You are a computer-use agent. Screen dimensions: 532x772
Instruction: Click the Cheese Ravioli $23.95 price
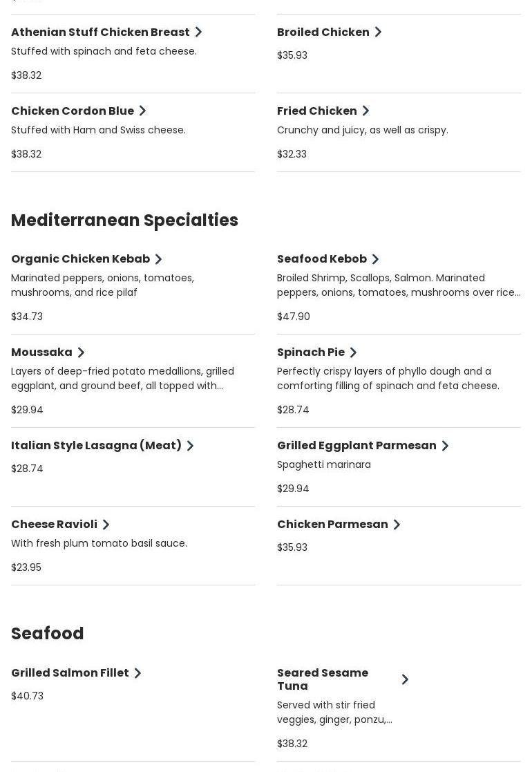tap(26, 567)
